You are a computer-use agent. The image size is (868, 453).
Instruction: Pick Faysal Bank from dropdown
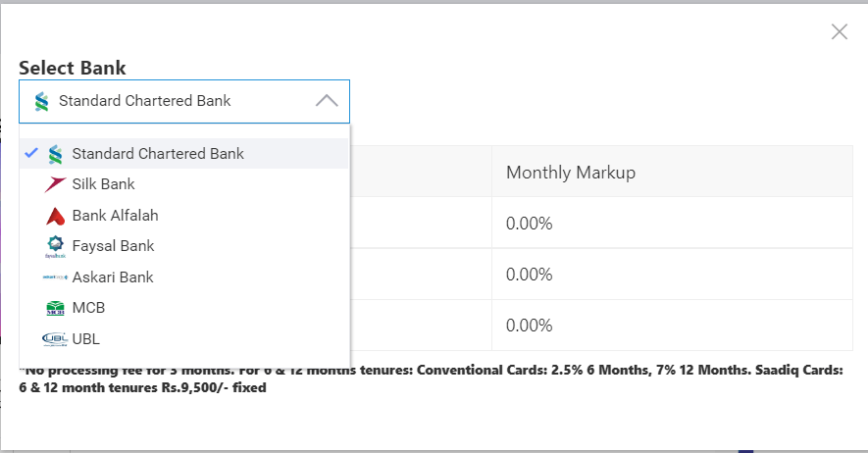click(184, 246)
